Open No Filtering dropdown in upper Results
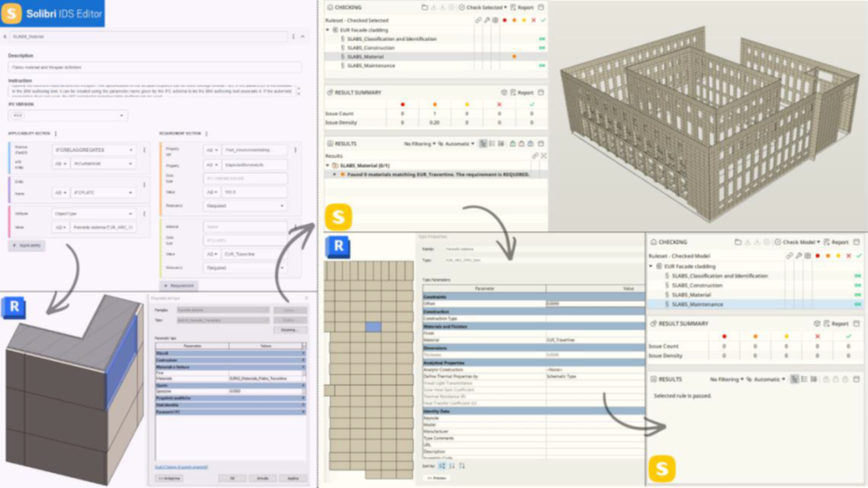Image resolution: width=868 pixels, height=488 pixels. [x=420, y=143]
